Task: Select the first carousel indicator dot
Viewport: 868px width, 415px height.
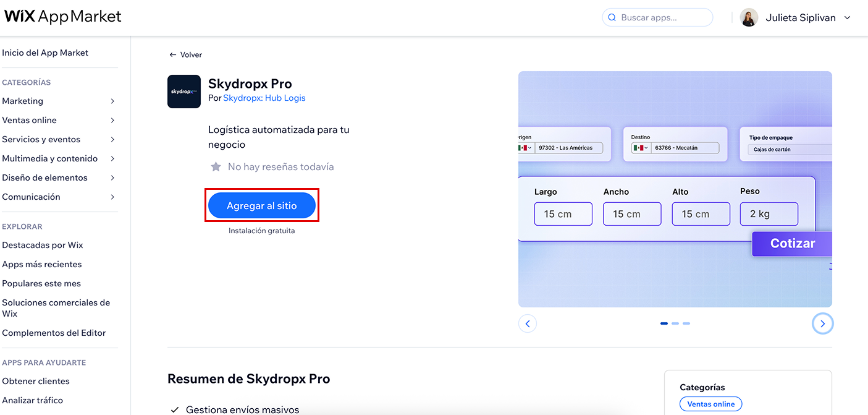Action: [664, 323]
